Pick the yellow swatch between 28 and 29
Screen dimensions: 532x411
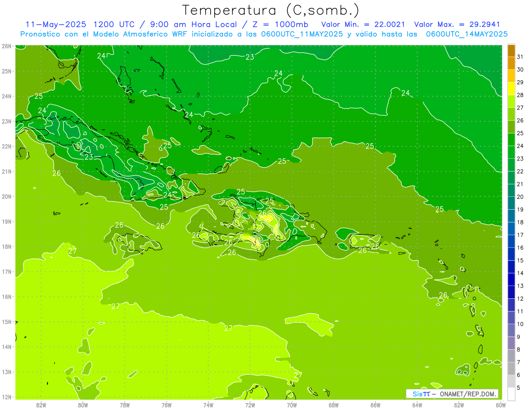tap(511, 88)
